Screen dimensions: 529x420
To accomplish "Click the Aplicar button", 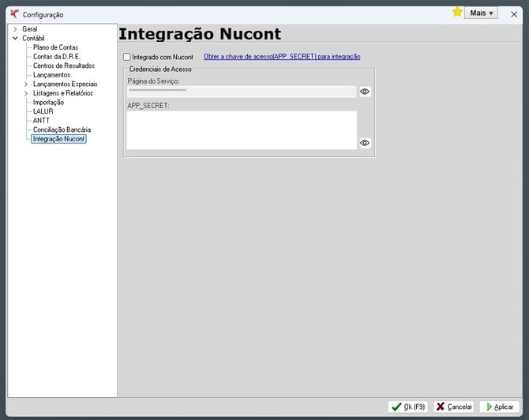I will (500, 407).
